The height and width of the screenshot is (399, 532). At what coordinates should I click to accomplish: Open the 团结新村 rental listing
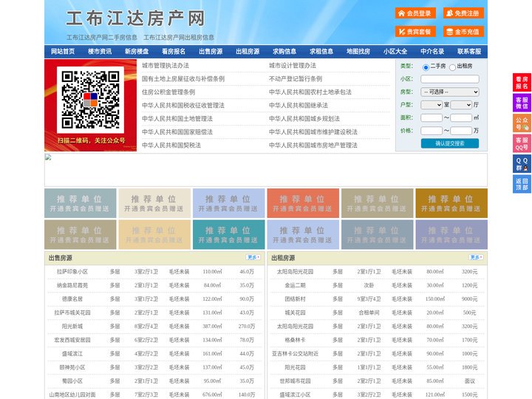(x=295, y=299)
